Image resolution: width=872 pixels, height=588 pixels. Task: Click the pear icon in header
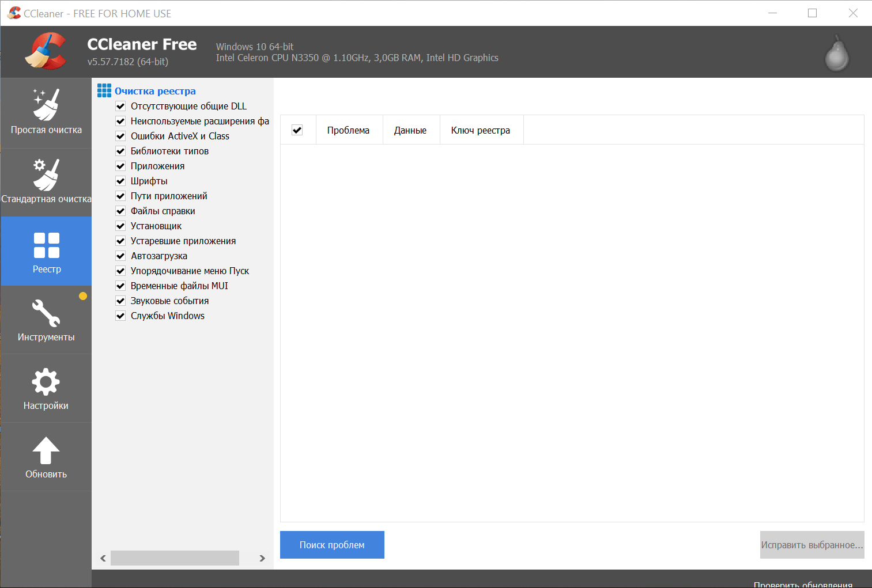[x=836, y=53]
